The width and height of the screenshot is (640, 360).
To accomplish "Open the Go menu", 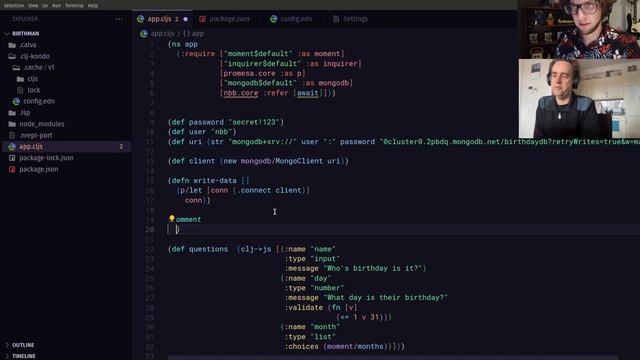I will pyautogui.click(x=45, y=6).
